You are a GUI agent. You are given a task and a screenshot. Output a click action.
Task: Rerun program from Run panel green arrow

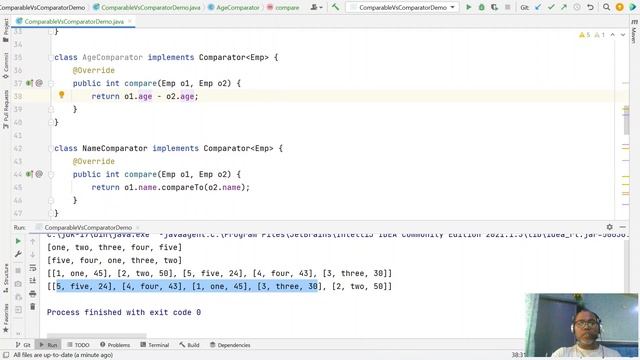click(x=18, y=241)
